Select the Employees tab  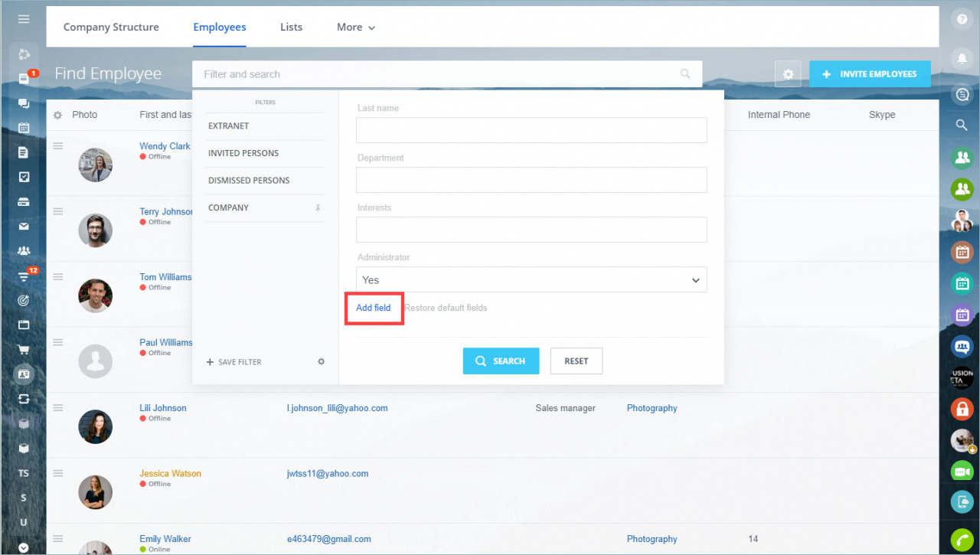tap(220, 27)
